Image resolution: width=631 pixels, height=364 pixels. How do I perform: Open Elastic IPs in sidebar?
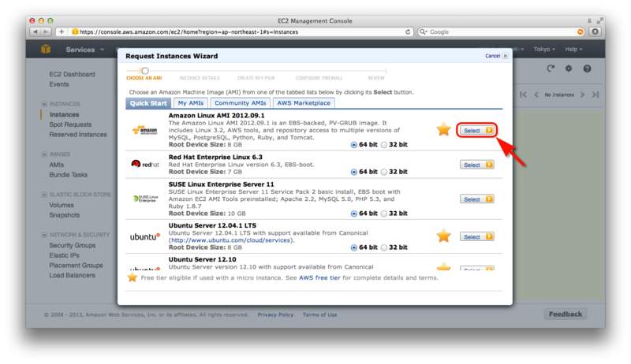tap(65, 255)
